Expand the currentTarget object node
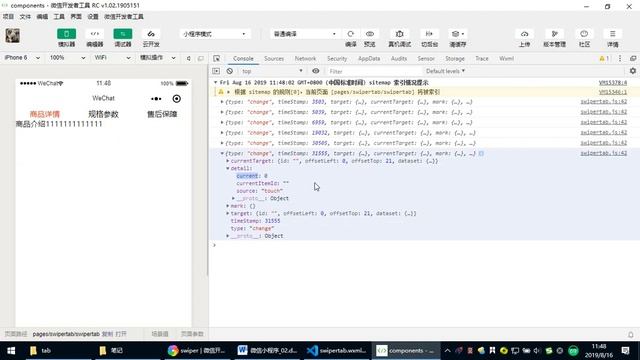Viewport: 640px width, 360px height. click(228, 161)
